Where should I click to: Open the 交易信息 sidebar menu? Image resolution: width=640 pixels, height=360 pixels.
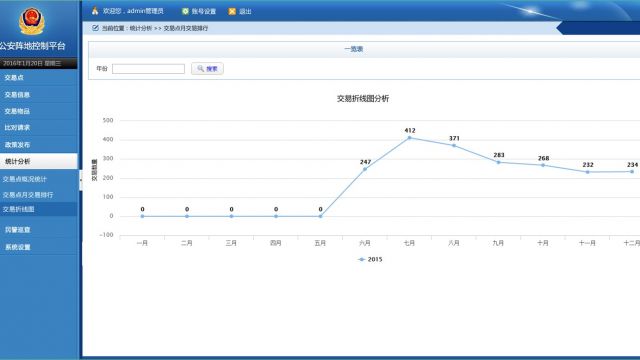[39, 95]
